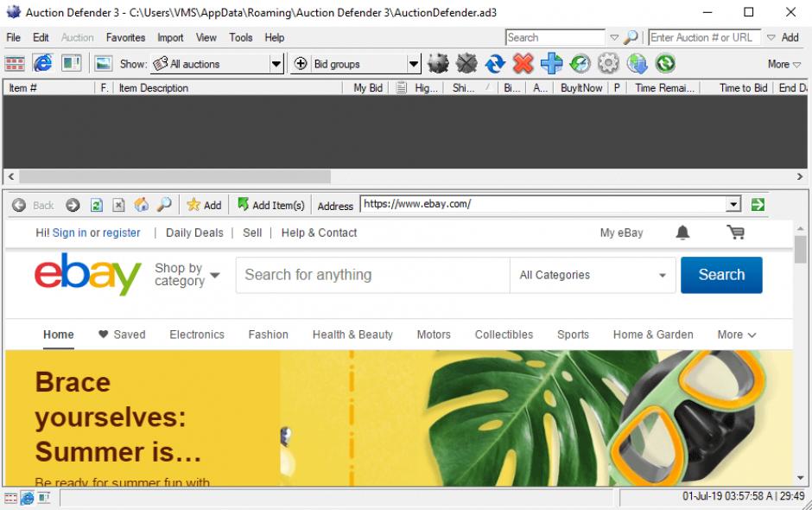
Task: Click the register link
Action: (x=121, y=233)
